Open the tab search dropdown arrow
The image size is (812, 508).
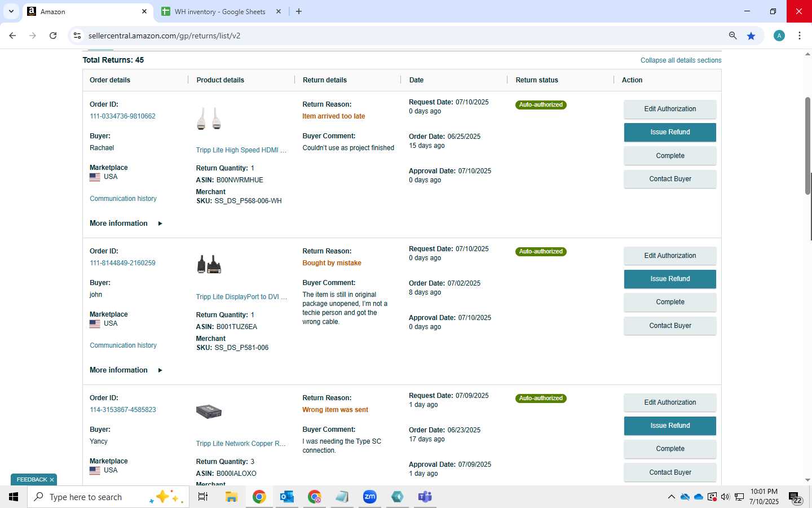point(11,11)
